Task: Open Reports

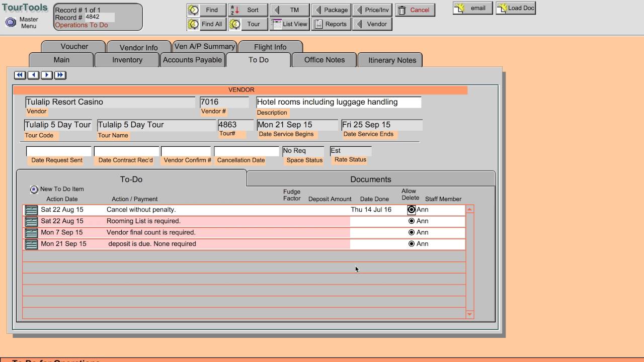Action: (x=331, y=24)
